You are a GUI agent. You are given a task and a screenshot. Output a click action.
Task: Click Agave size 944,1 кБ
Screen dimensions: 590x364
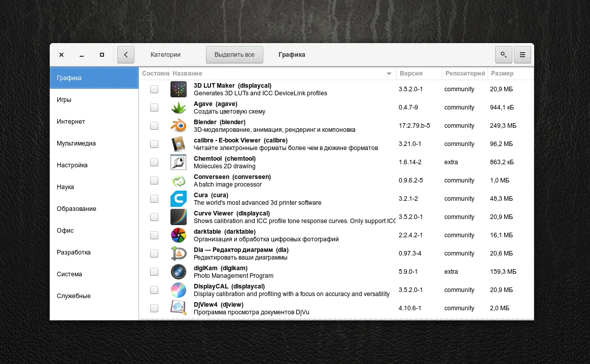pos(502,107)
